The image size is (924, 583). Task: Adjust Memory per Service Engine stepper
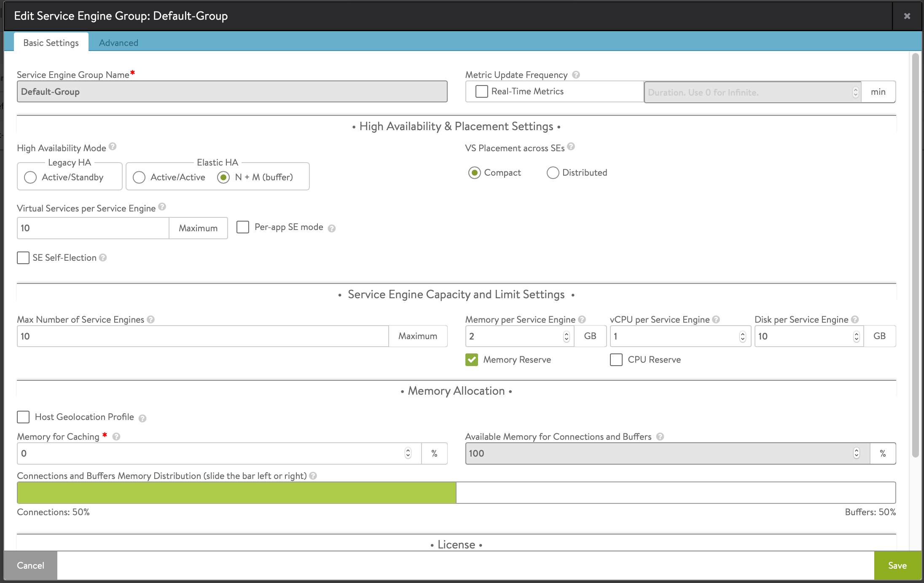[567, 336]
